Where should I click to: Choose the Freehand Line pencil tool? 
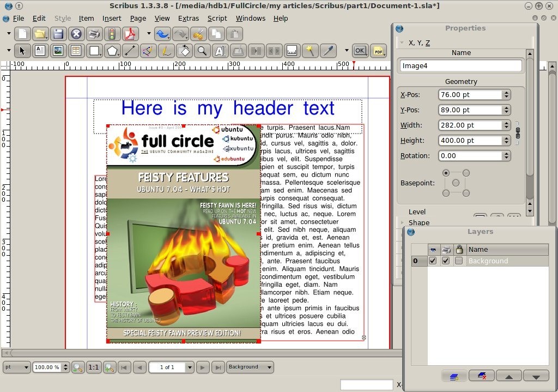coord(166,51)
